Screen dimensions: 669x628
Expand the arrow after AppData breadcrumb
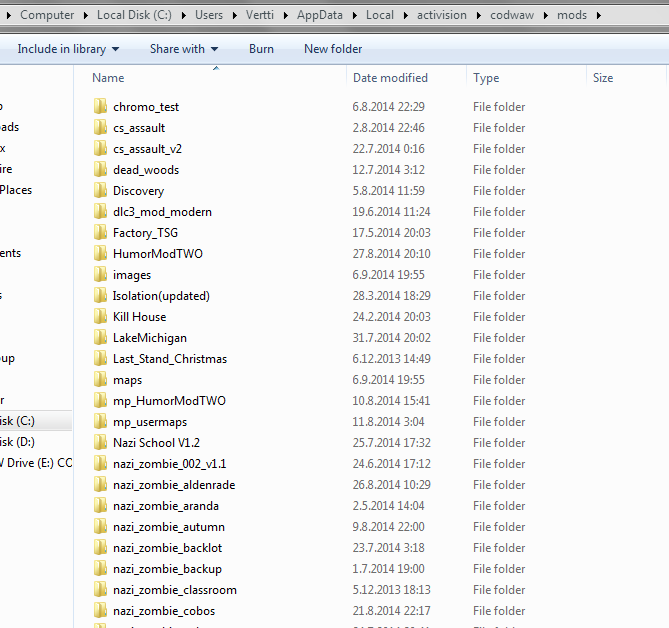click(x=355, y=15)
